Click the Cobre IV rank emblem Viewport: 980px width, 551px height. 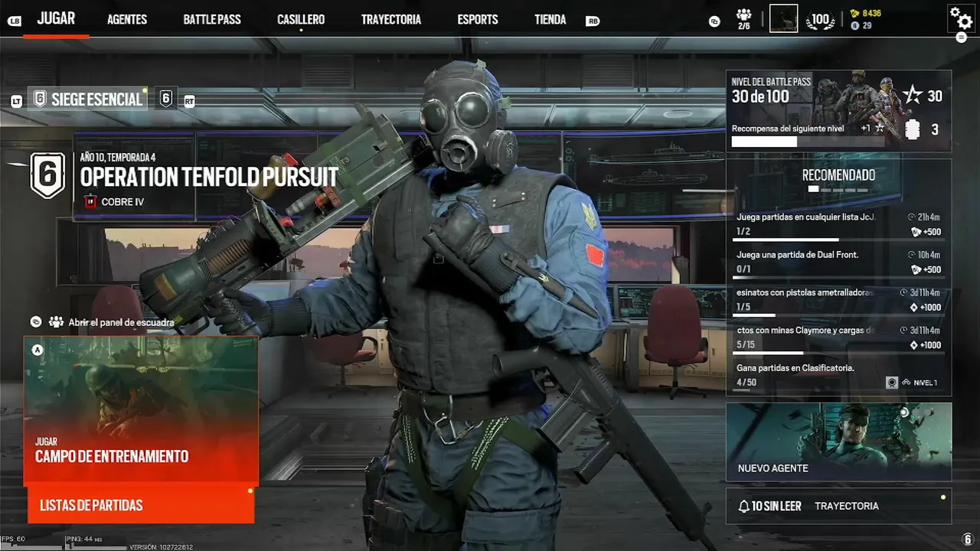click(90, 202)
